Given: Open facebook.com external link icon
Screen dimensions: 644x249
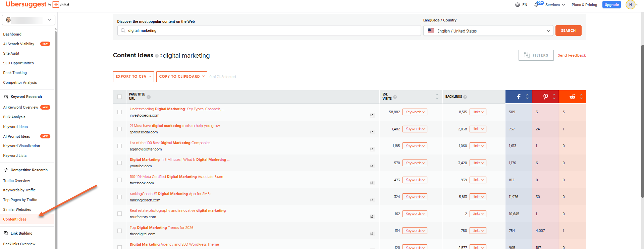Looking at the screenshot, I should 372,183.
